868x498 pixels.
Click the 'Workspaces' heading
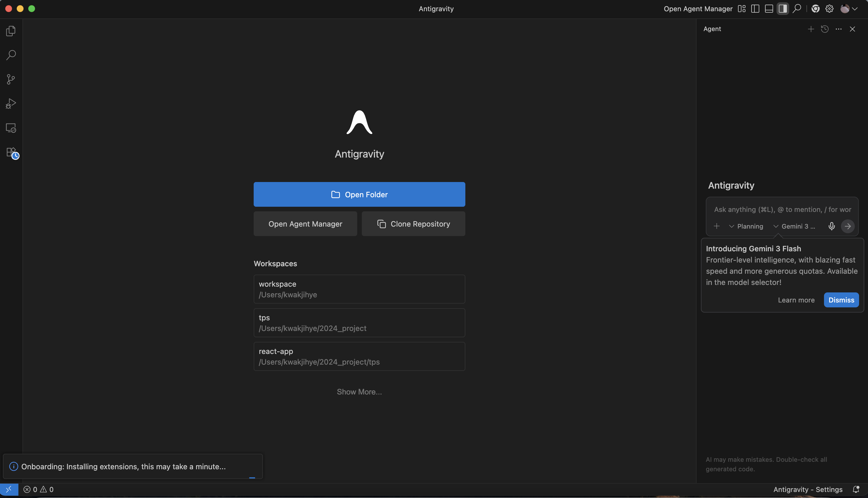275,263
